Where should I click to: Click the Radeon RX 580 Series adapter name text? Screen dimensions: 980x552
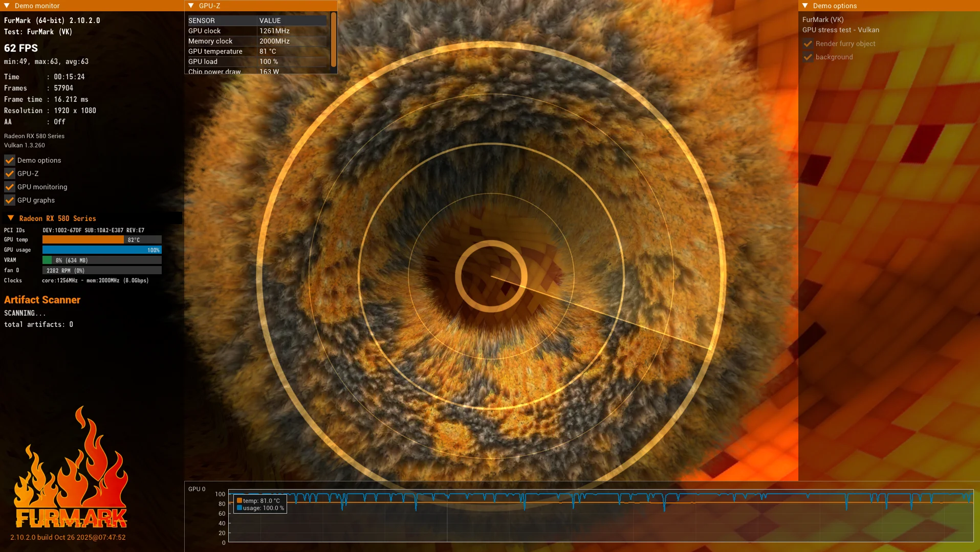(34, 136)
